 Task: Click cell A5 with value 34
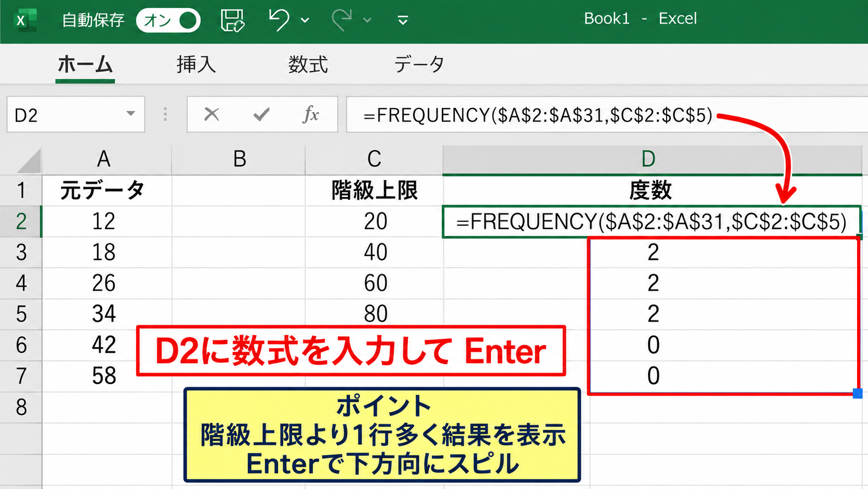pos(106,314)
